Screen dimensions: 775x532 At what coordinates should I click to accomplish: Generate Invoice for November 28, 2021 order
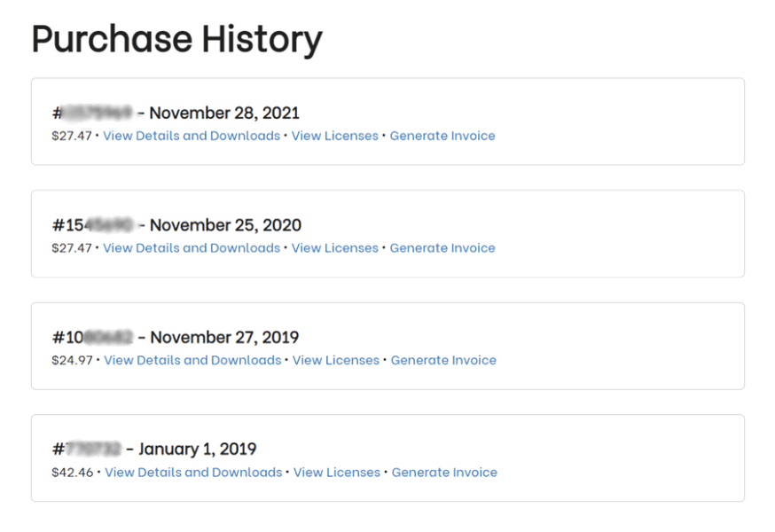click(x=442, y=136)
